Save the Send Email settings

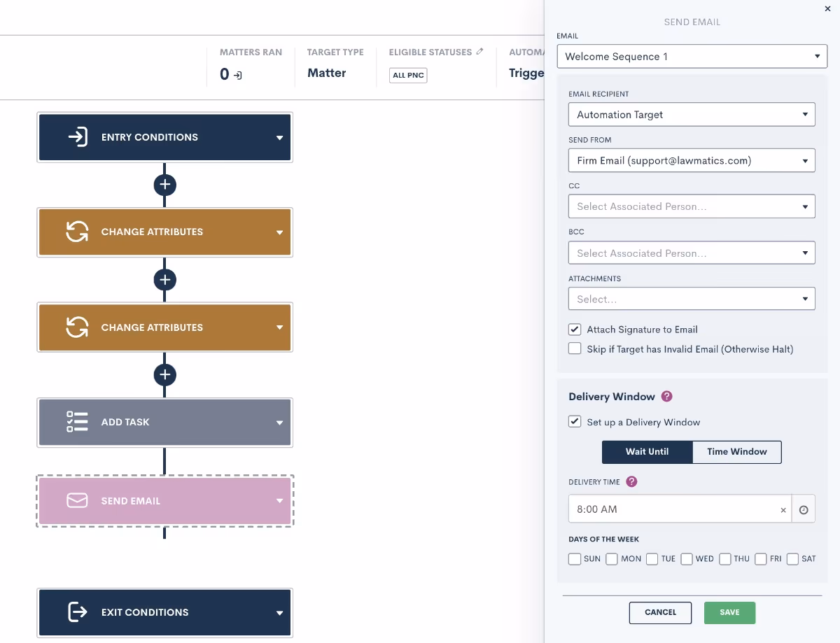click(729, 613)
